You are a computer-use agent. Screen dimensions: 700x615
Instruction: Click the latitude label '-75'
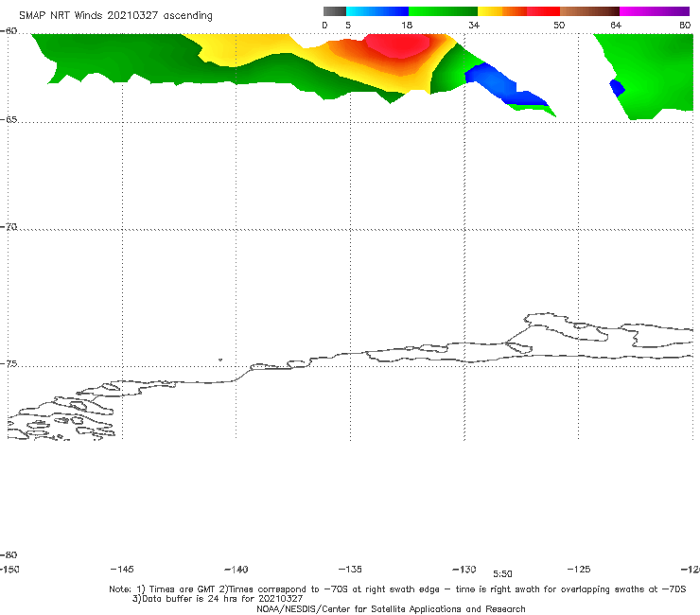(9, 364)
